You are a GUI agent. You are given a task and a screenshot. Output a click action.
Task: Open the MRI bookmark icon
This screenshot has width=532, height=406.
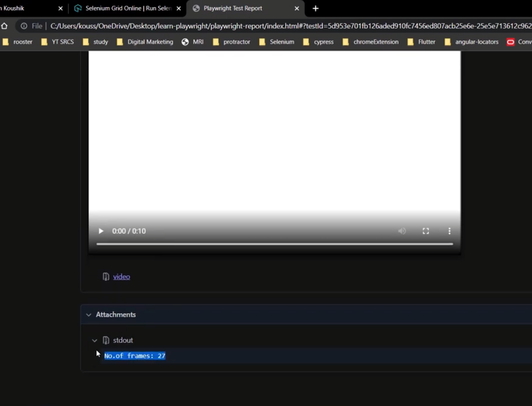point(185,42)
